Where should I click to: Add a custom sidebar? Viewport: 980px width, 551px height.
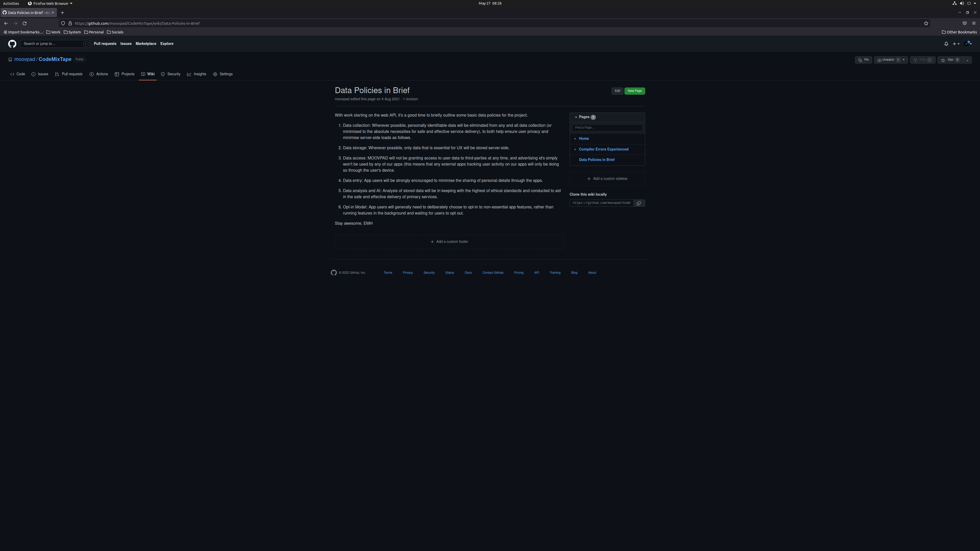pos(607,179)
